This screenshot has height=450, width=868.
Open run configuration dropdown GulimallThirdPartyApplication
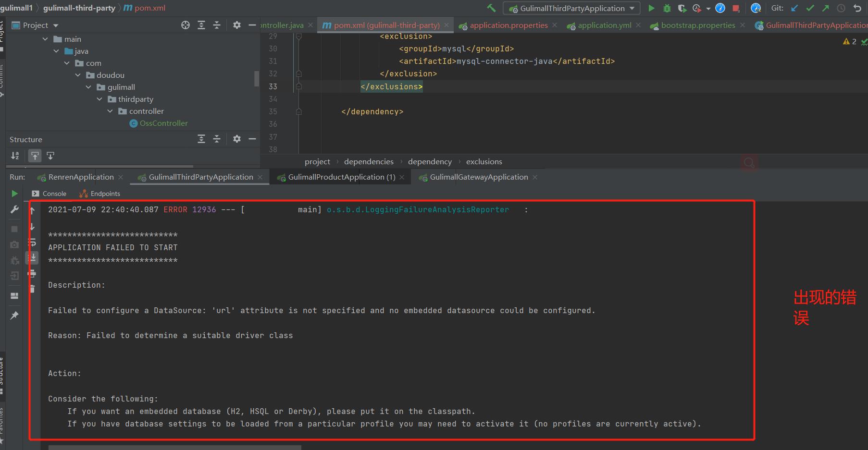tap(572, 8)
